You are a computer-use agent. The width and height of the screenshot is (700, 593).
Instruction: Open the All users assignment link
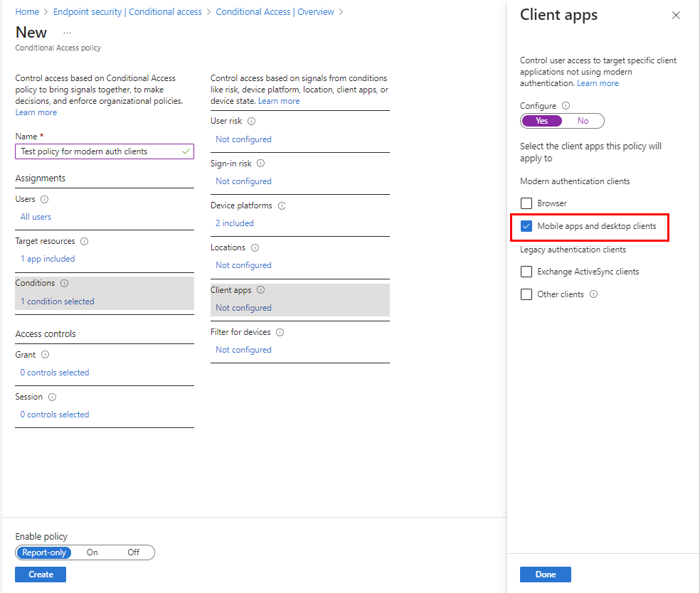(35, 216)
